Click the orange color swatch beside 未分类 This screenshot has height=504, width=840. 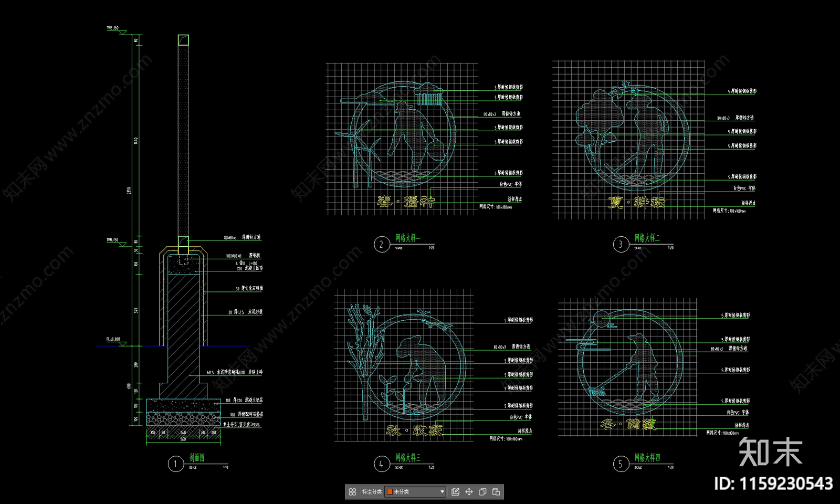tap(390, 492)
